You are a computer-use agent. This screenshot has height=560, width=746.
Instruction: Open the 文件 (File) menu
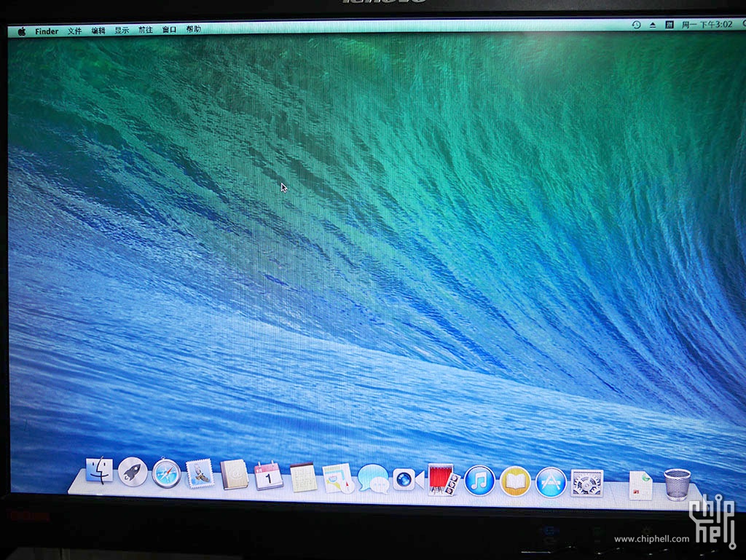coord(74,31)
